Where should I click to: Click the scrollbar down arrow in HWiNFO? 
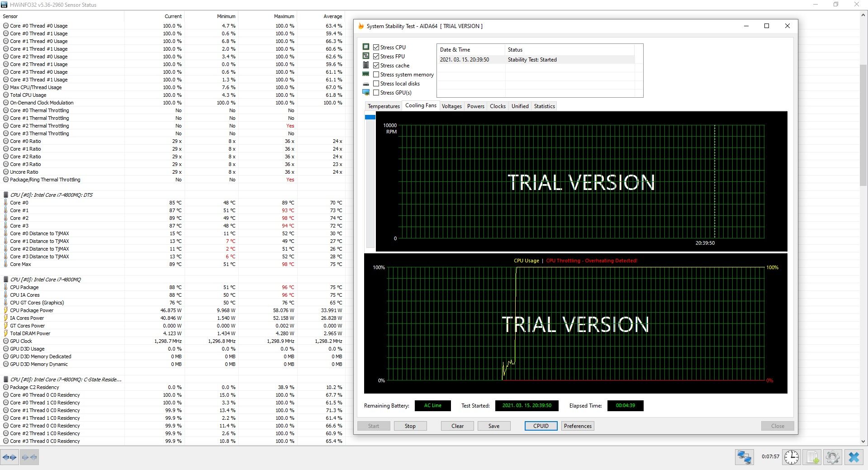point(863,442)
